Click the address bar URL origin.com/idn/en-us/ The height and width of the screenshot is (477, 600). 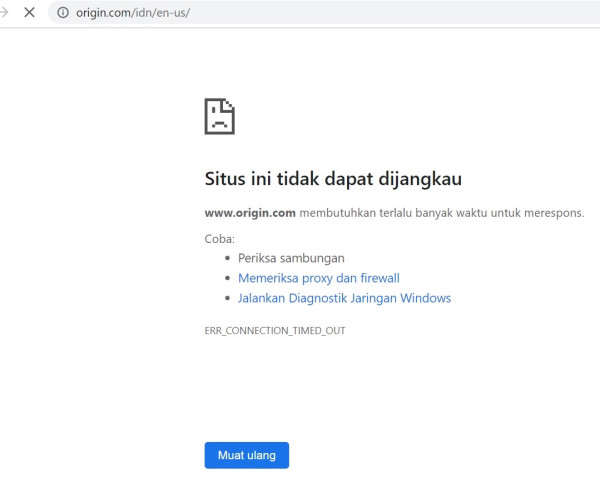133,13
